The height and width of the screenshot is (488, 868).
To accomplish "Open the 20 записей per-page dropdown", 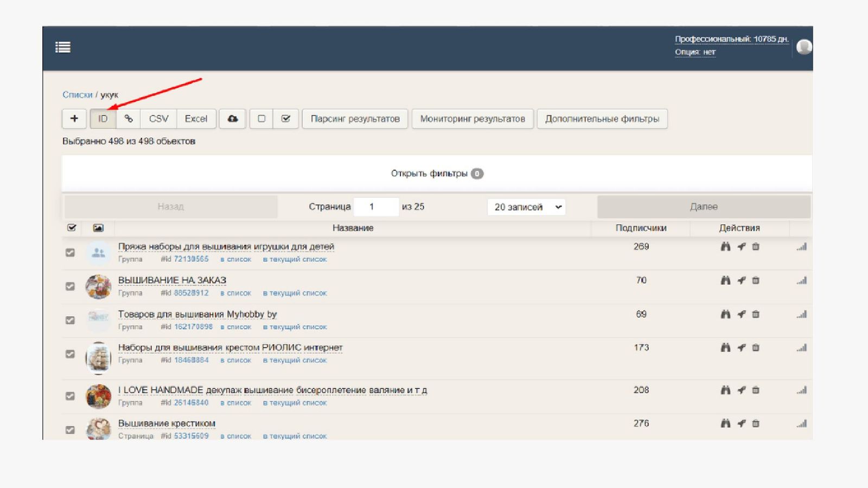I will [x=526, y=207].
